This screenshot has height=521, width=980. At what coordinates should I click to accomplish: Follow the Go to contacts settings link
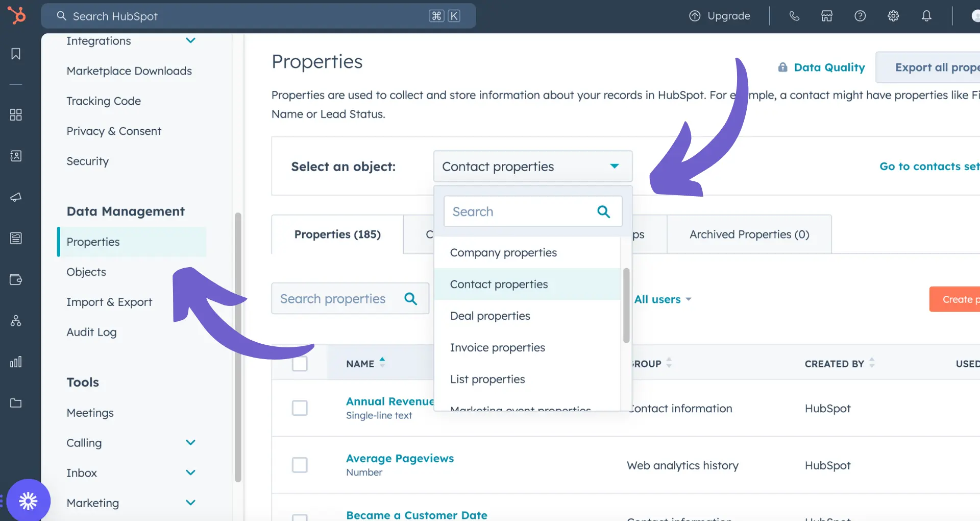(x=929, y=166)
